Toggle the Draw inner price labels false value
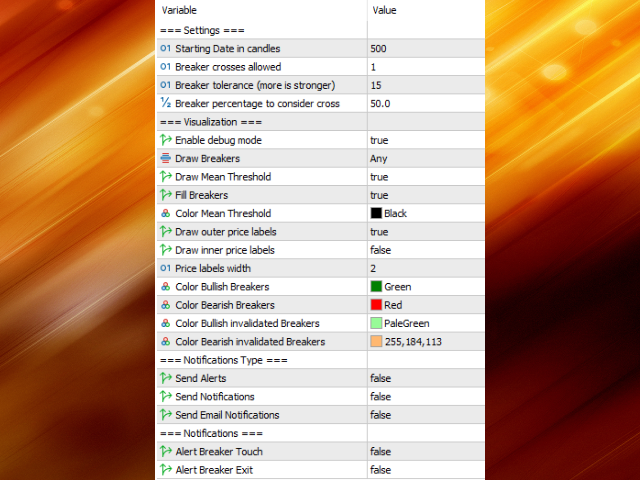This screenshot has width=640, height=480. tap(426, 250)
